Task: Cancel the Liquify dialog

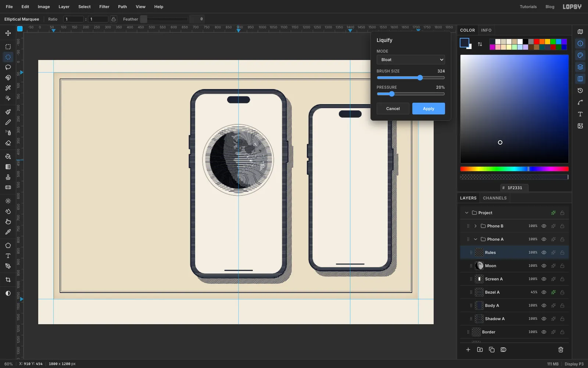Action: pyautogui.click(x=393, y=109)
